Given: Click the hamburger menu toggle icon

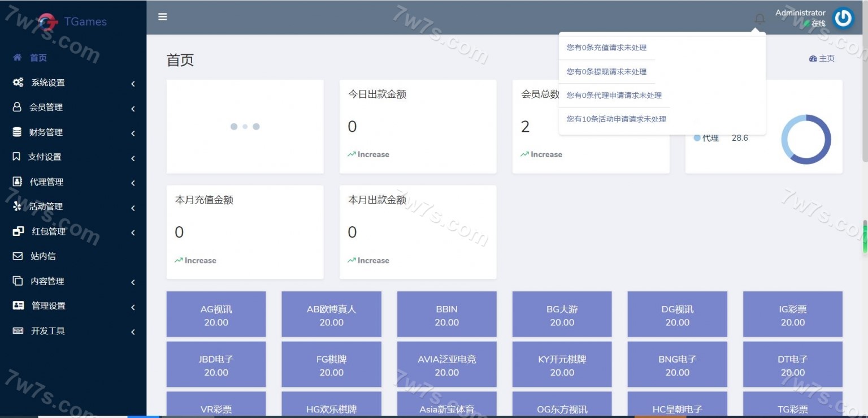Looking at the screenshot, I should pyautogui.click(x=163, y=17).
